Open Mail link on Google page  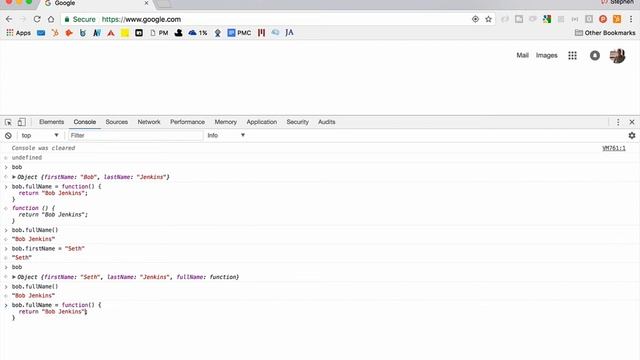(x=522, y=55)
